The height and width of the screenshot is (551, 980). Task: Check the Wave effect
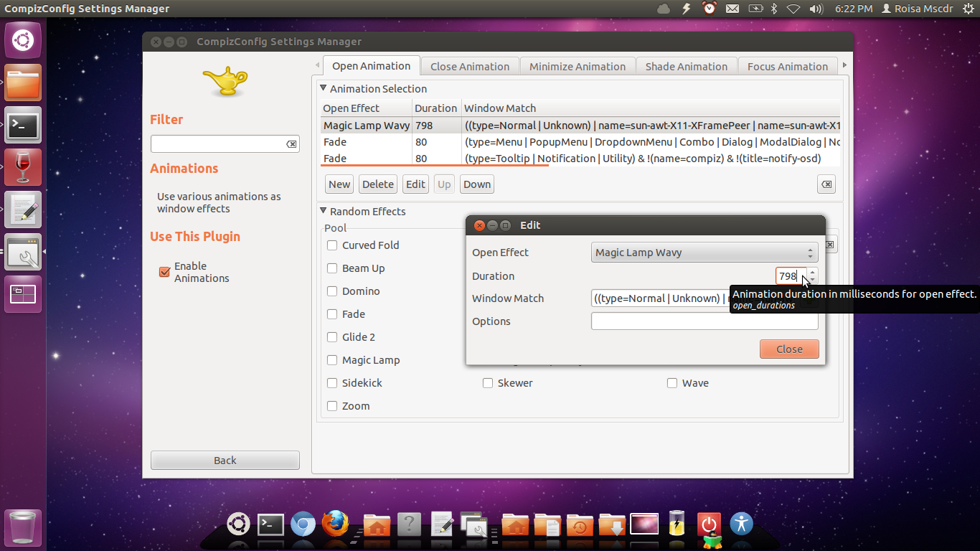[672, 383]
